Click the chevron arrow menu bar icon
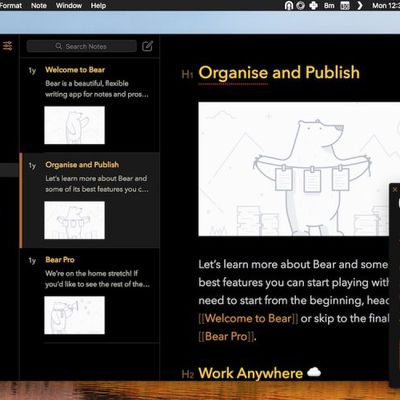This screenshot has height=400, width=400. (360, 6)
